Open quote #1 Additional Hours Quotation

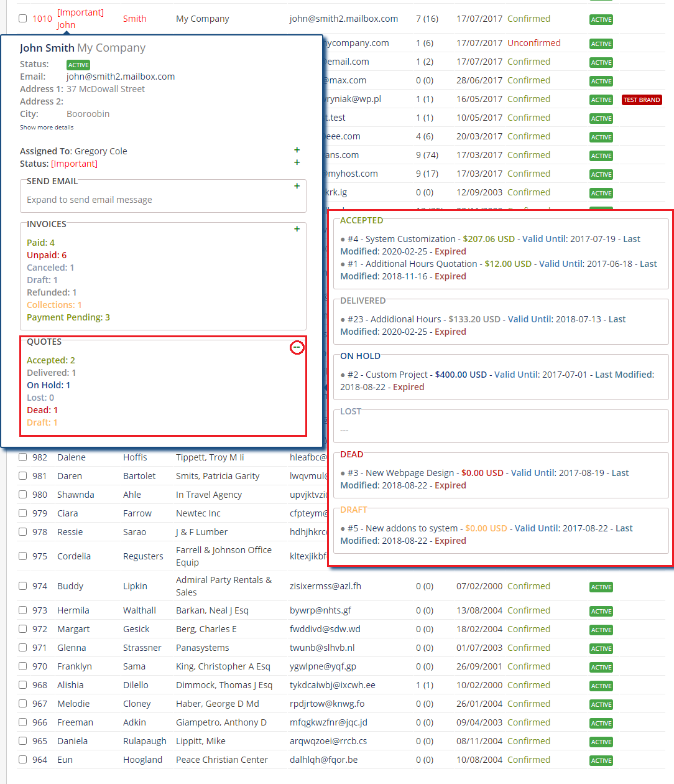(x=412, y=264)
